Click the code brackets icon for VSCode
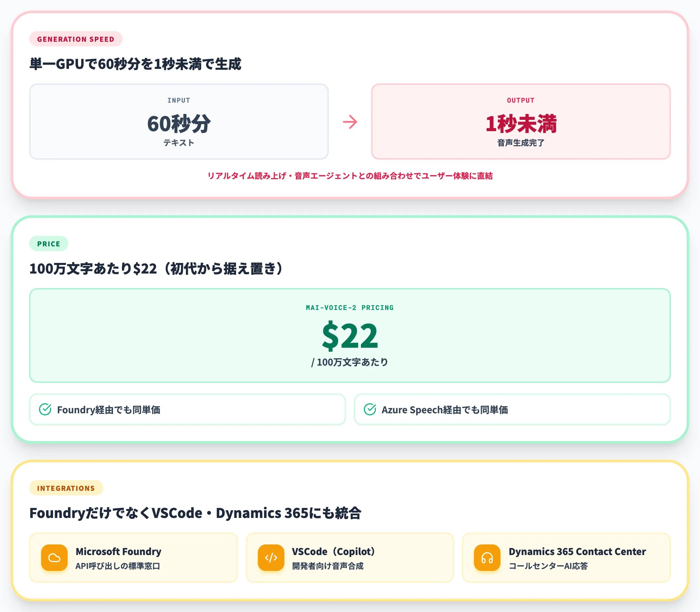Viewport: 700px width, 612px height. [x=271, y=558]
